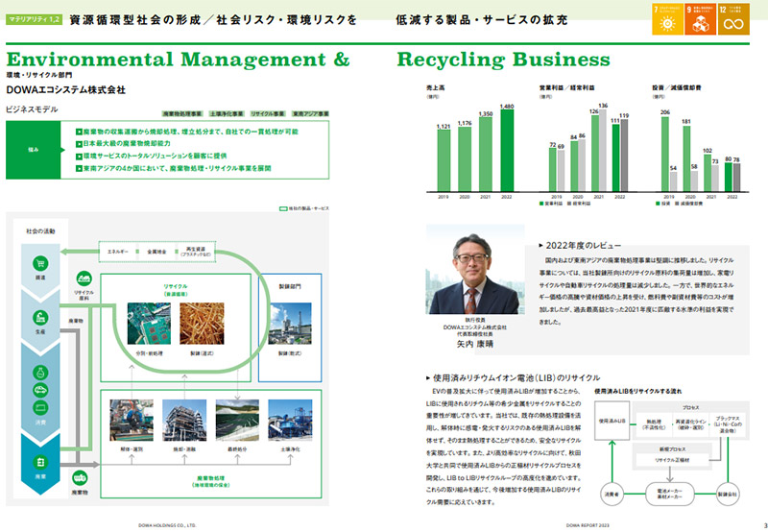Click the bullet icon before 東南アジアの4か国
Image resolution: width=768 pixels, height=532 pixels.
point(79,168)
